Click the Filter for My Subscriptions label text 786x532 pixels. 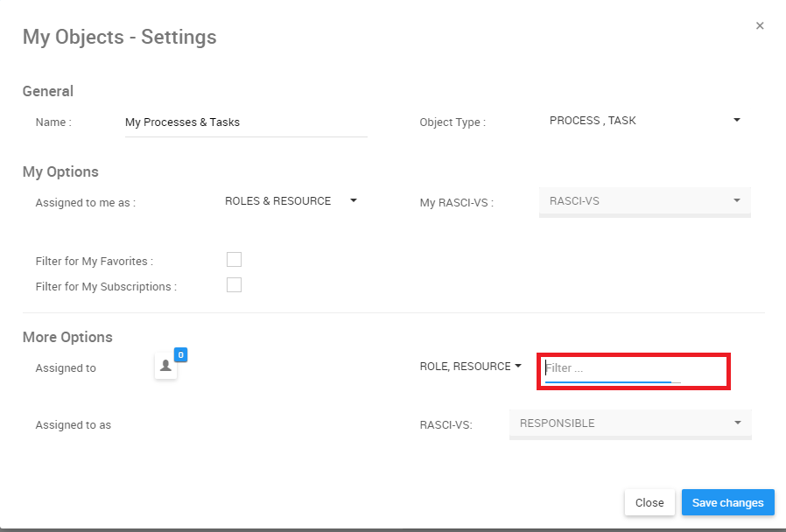click(x=106, y=286)
